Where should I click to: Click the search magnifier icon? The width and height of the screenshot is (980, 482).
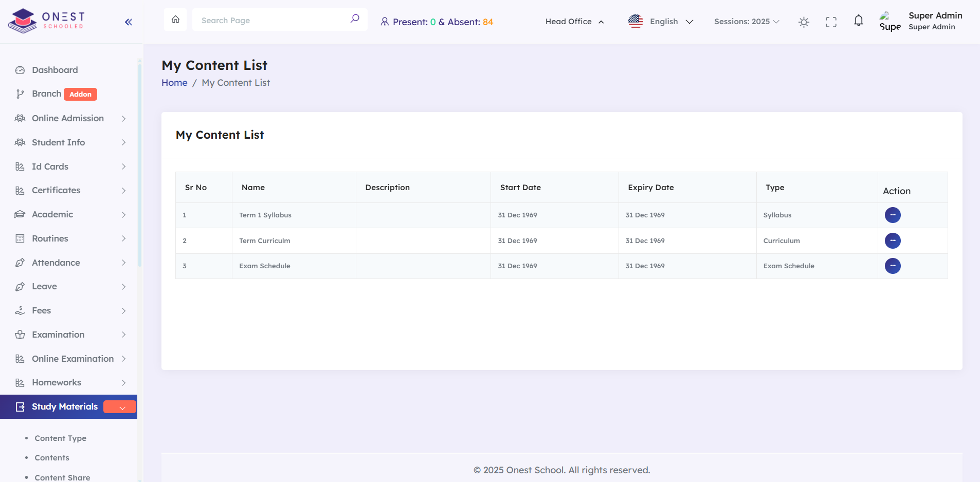click(355, 18)
